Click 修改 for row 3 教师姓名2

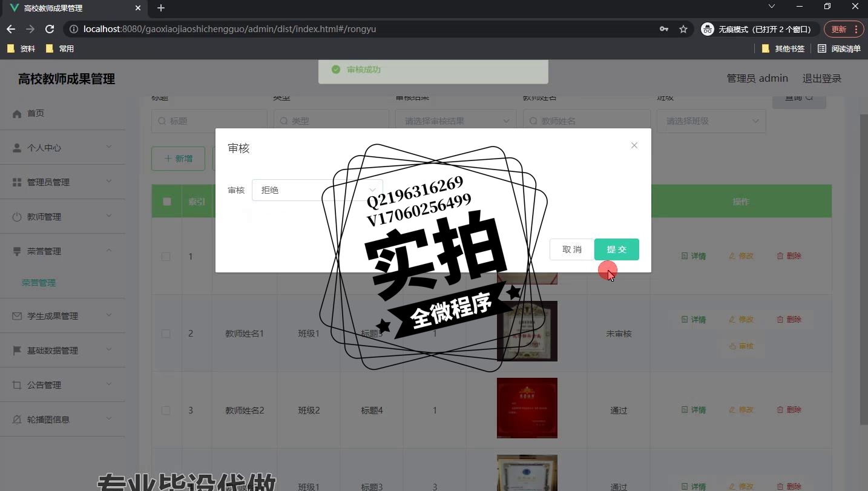[741, 410]
